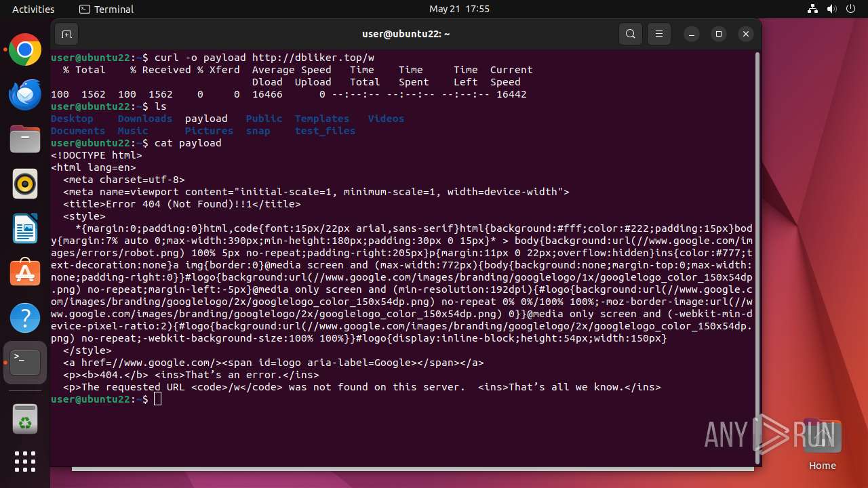Click the title 'Error 404 (Not Found)!!1' line
The image size is (868, 488).
[182, 204]
